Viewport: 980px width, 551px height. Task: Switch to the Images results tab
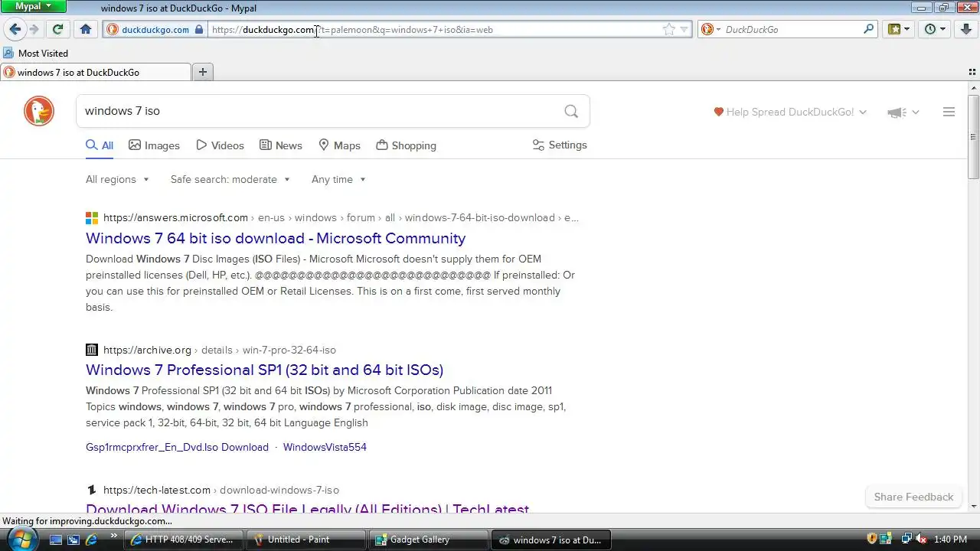click(x=154, y=145)
